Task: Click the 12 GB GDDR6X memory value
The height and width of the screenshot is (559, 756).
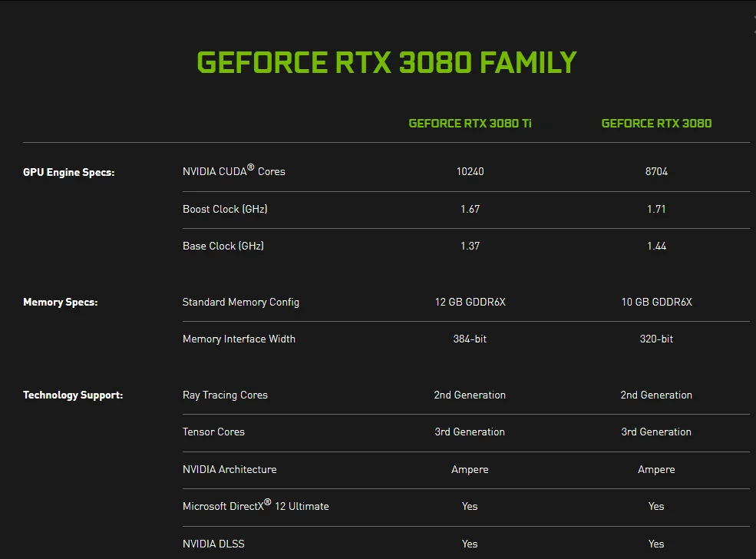Action: (470, 302)
